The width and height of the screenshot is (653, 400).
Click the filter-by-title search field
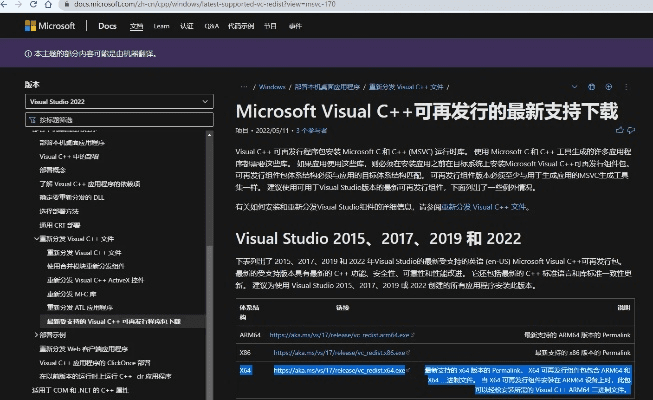point(119,120)
